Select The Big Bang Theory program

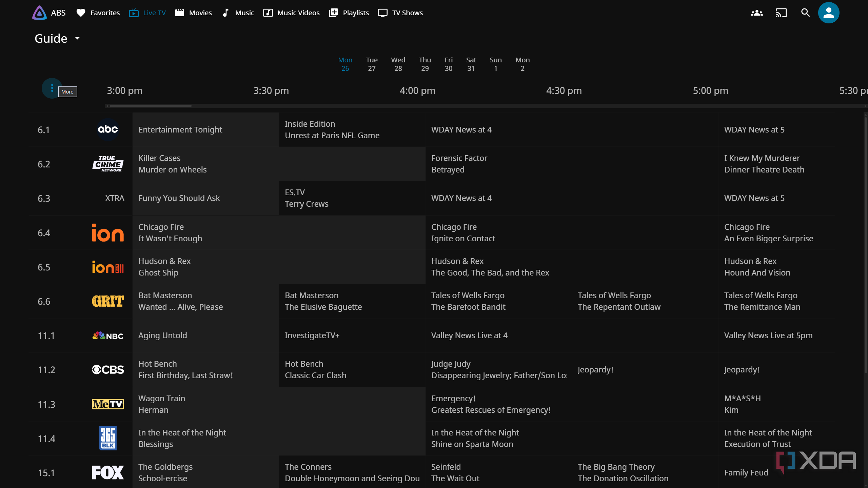pyautogui.click(x=645, y=473)
